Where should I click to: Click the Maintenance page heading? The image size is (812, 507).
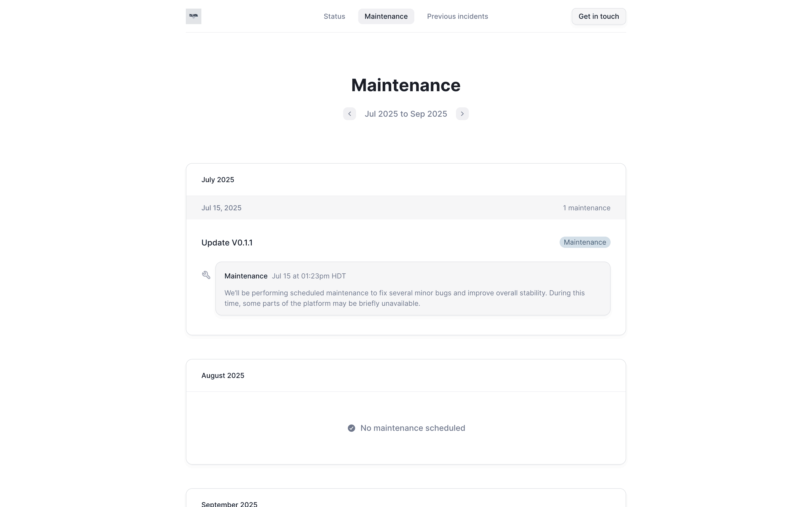(406, 85)
